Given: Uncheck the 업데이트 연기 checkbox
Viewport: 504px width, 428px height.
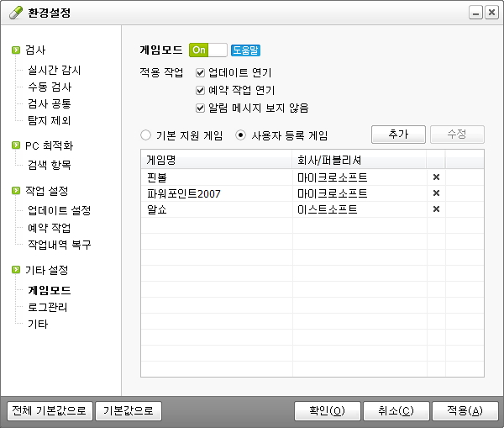Looking at the screenshot, I should point(200,73).
